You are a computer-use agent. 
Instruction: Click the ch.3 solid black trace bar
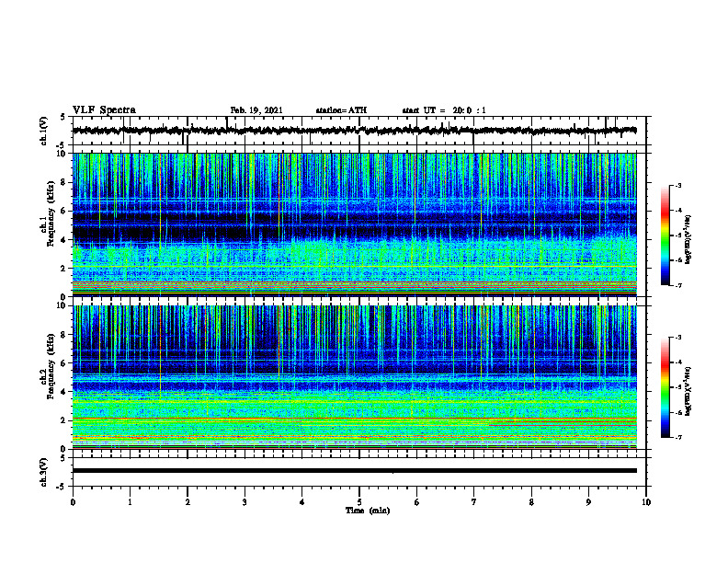354,471
